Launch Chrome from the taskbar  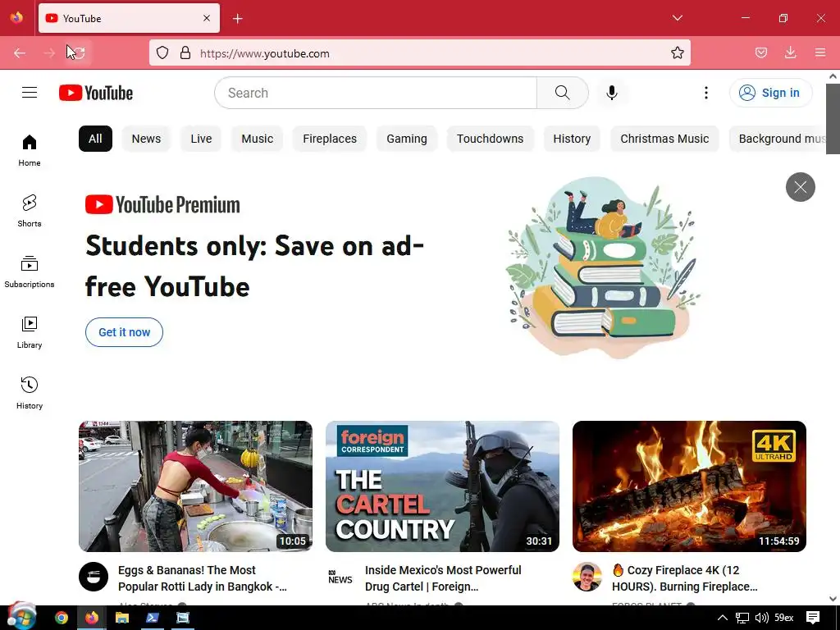pos(62,618)
